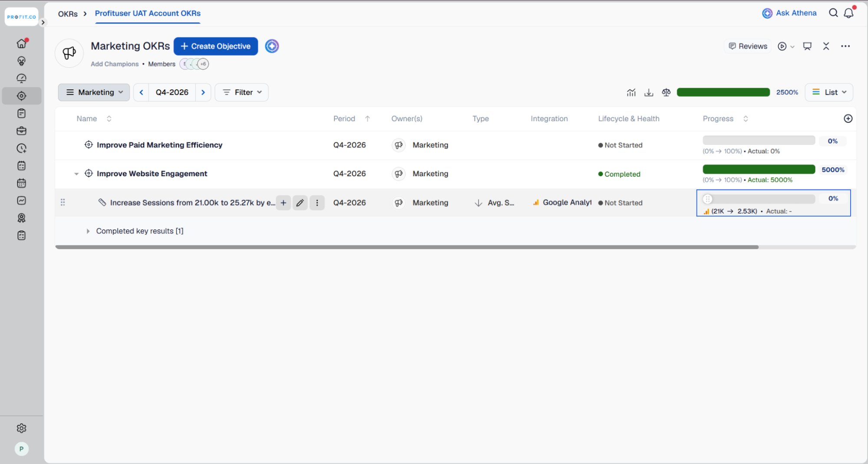The height and width of the screenshot is (464, 868).
Task: Click Create Objective button
Action: (216, 46)
